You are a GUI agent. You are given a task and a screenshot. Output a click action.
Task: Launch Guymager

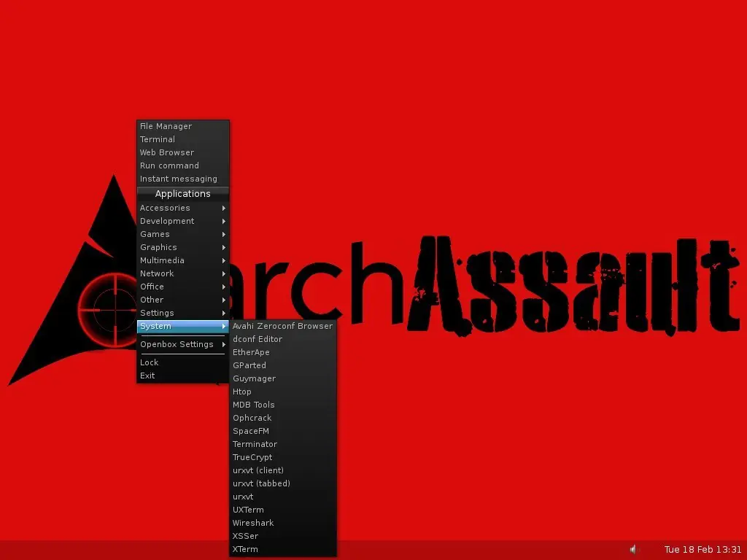click(x=283, y=378)
